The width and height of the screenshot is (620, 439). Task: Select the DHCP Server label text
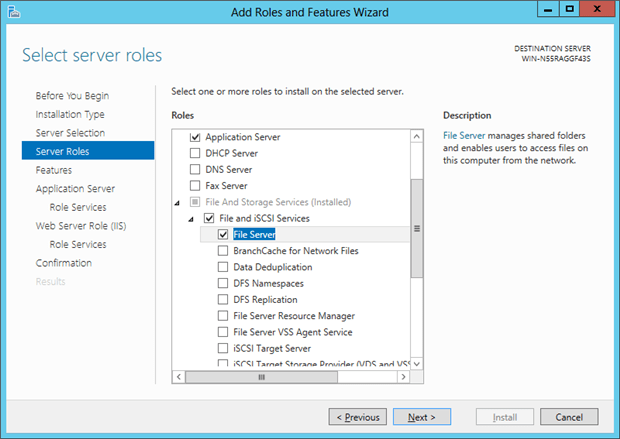coord(231,153)
